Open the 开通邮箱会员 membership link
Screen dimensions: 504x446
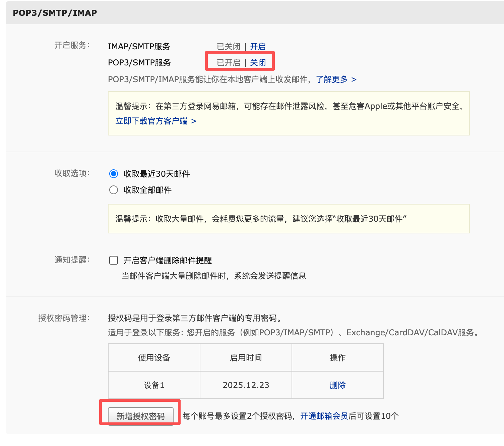pos(324,416)
